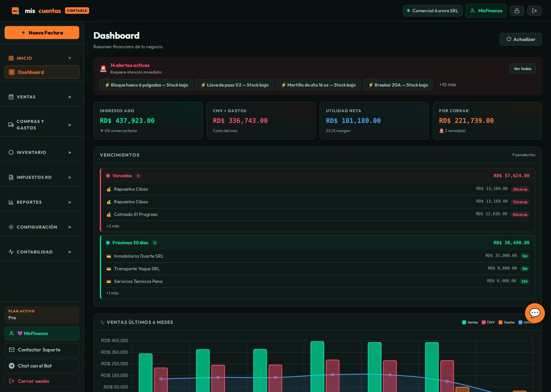Expand the Inventario section arrow
This screenshot has width=551, height=392.
[70, 152]
